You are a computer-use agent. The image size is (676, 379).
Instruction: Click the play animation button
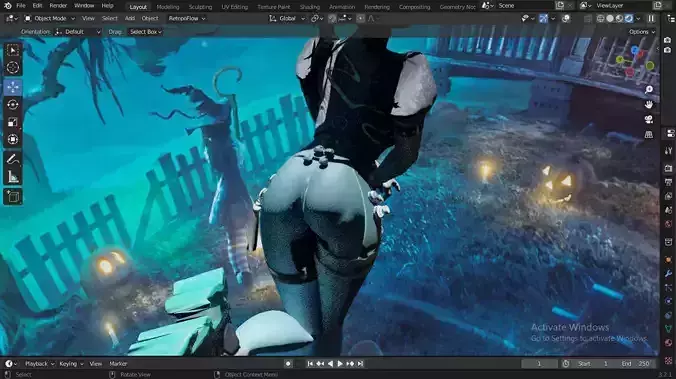click(x=340, y=364)
